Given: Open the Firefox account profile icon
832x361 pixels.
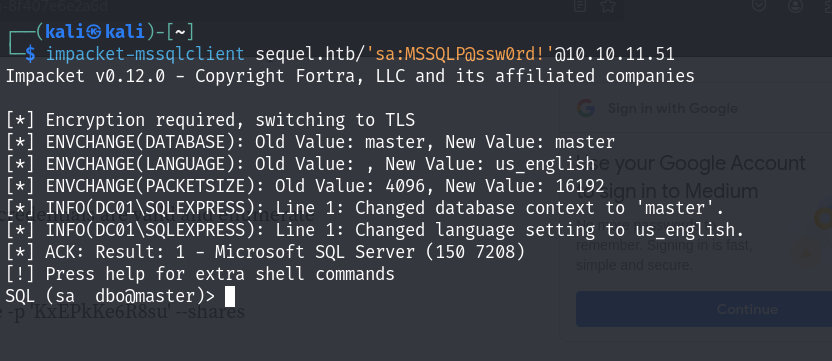Looking at the screenshot, I should tap(795, 6).
